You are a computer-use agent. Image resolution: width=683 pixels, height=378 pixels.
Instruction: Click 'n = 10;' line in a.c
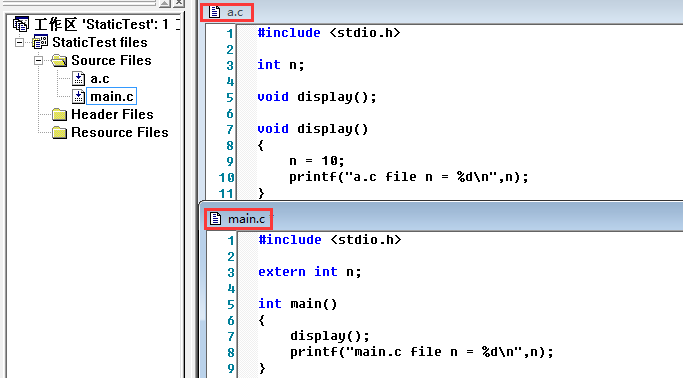pos(317,161)
